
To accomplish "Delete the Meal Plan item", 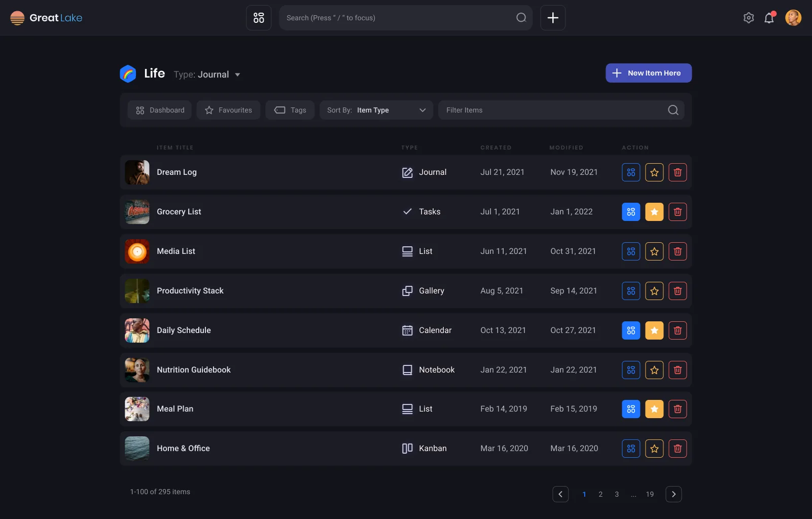I will coord(678,409).
